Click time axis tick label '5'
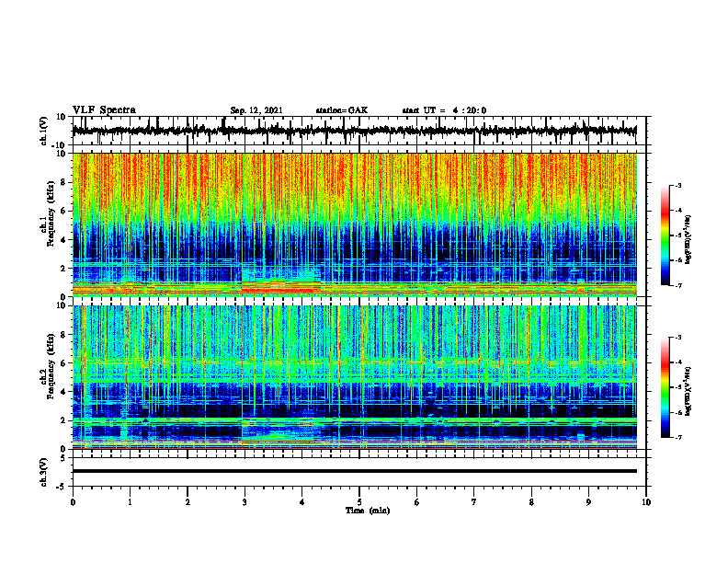728x563 pixels. coord(359,502)
